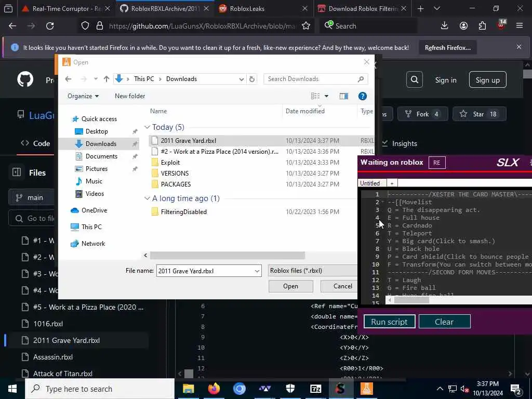Add new script tab in SLX

[392, 183]
